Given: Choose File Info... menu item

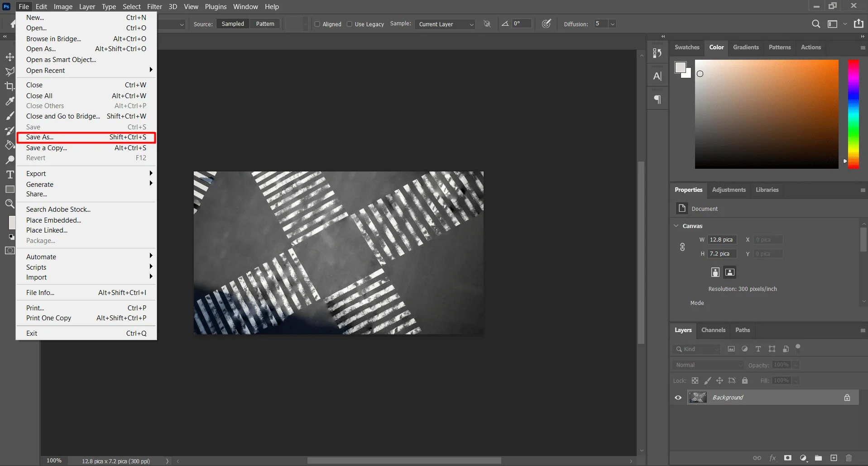Looking at the screenshot, I should pyautogui.click(x=86, y=293).
